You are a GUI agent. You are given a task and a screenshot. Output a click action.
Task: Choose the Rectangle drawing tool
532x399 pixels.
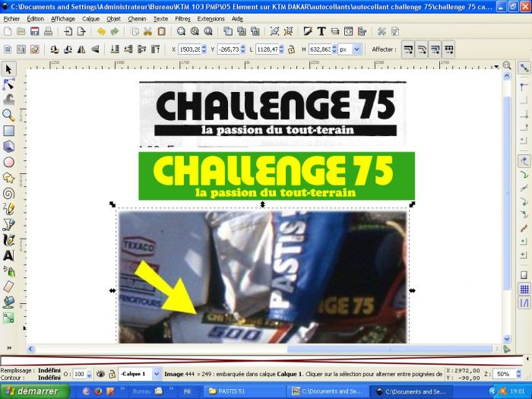[x=8, y=131]
